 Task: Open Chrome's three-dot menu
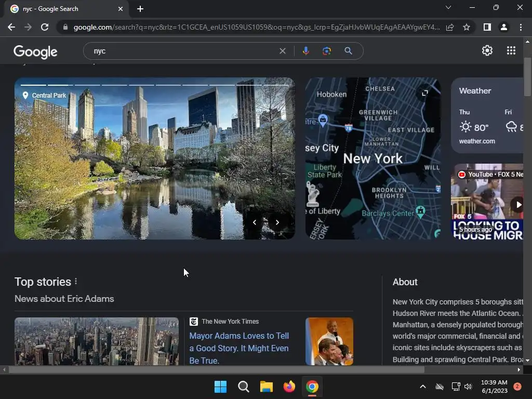[x=521, y=27]
